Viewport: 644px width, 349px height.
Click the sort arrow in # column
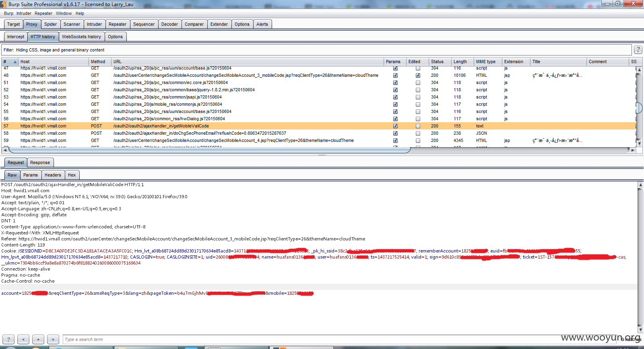[15, 62]
